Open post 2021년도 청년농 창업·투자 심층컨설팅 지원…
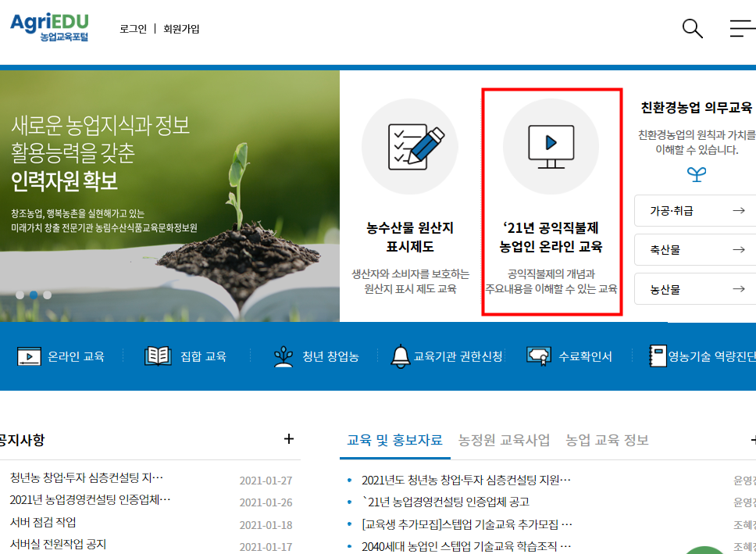Screen dimensions: 756x554 [466, 481]
